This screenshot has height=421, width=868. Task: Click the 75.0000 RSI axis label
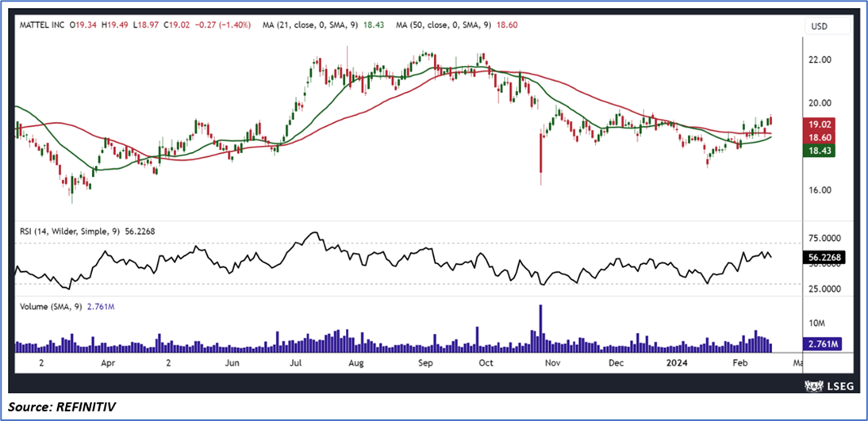click(x=825, y=238)
